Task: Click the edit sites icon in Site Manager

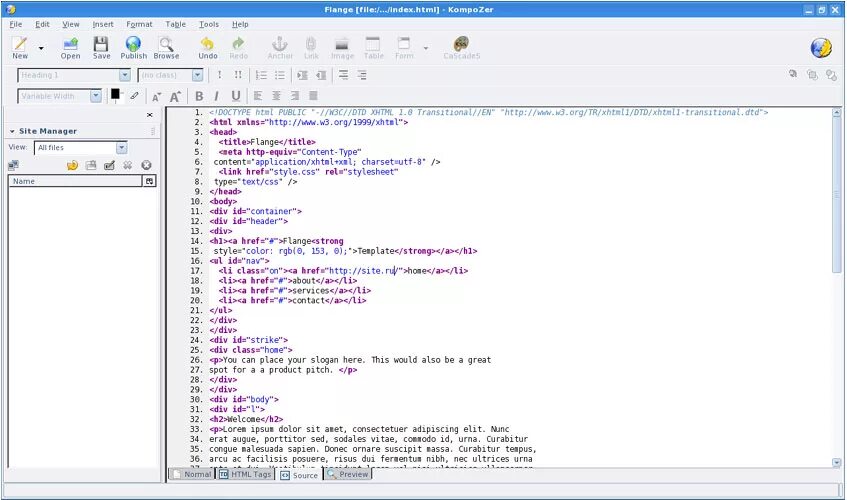Action: pos(14,165)
